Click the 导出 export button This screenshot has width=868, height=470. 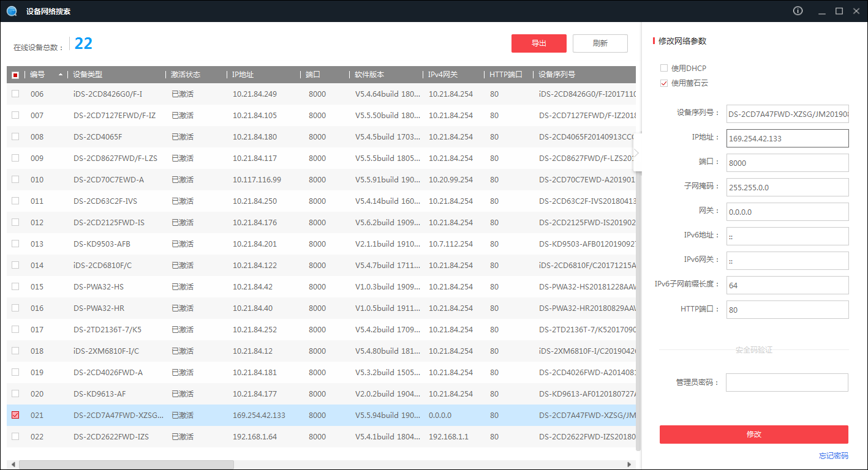click(x=539, y=43)
